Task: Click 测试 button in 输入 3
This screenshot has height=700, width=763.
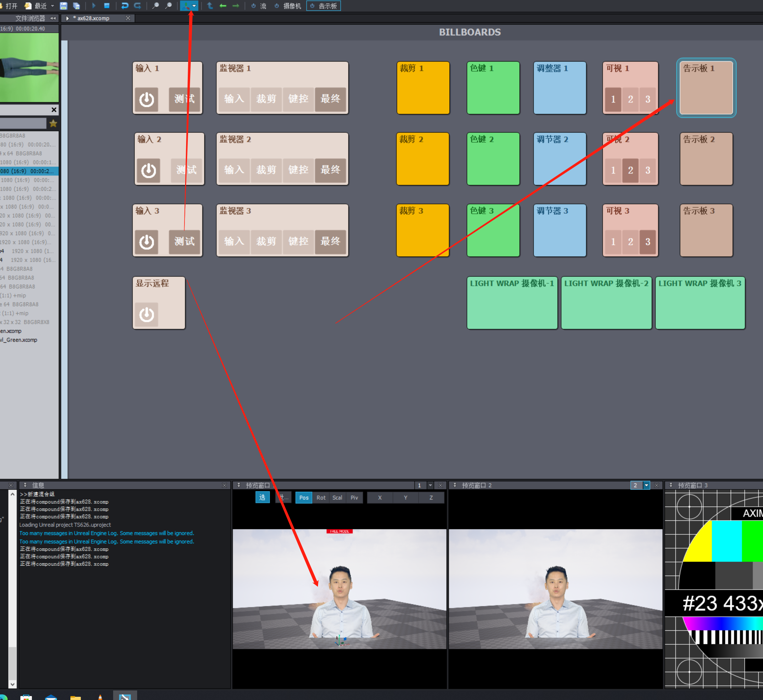Action: pyautogui.click(x=184, y=241)
